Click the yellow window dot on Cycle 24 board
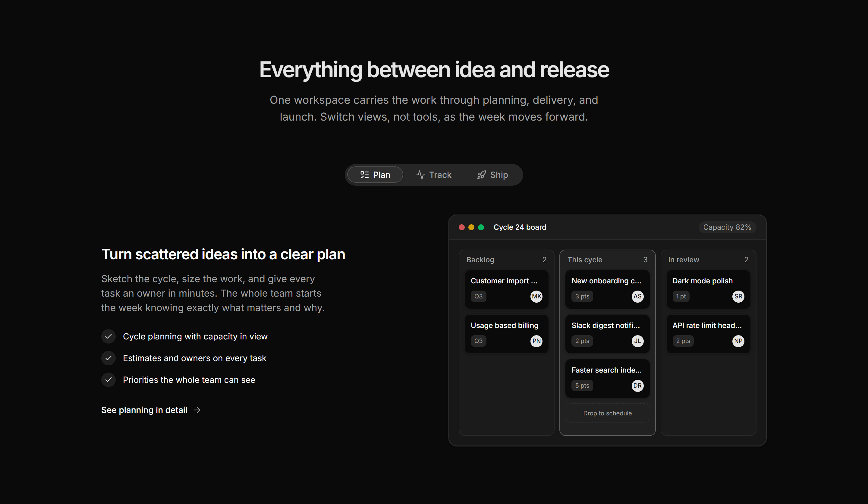This screenshot has height=504, width=868. (x=471, y=227)
